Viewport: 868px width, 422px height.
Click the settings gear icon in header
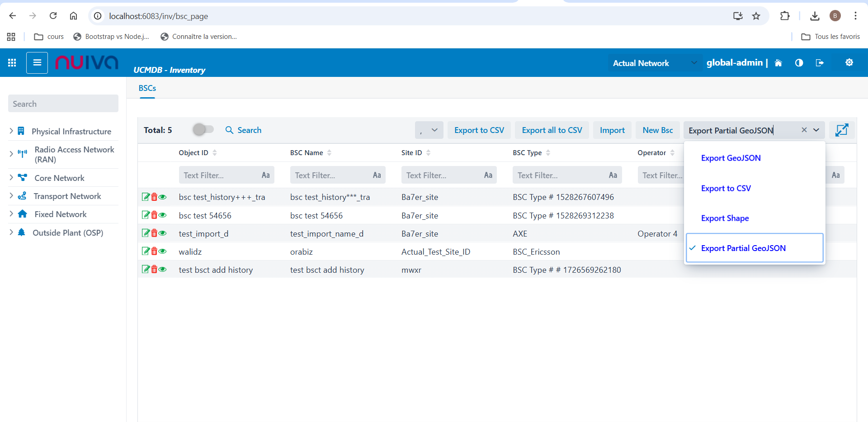849,62
